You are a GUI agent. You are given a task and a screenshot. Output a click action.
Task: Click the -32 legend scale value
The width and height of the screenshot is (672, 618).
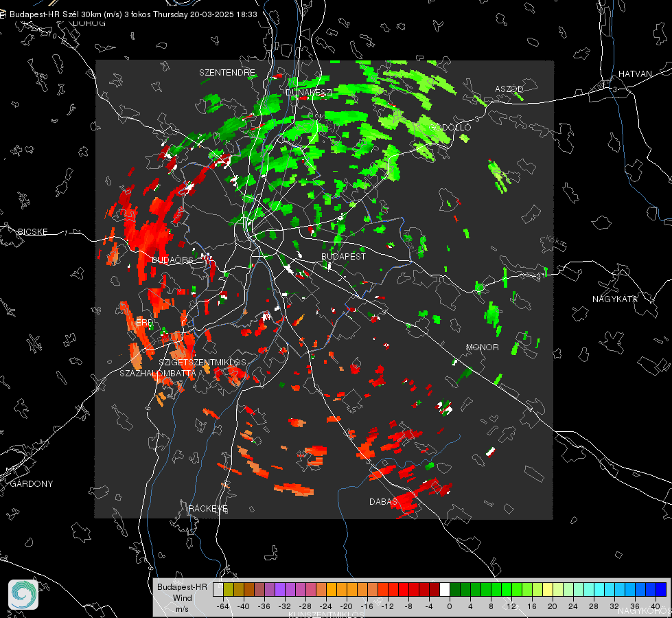point(285,606)
